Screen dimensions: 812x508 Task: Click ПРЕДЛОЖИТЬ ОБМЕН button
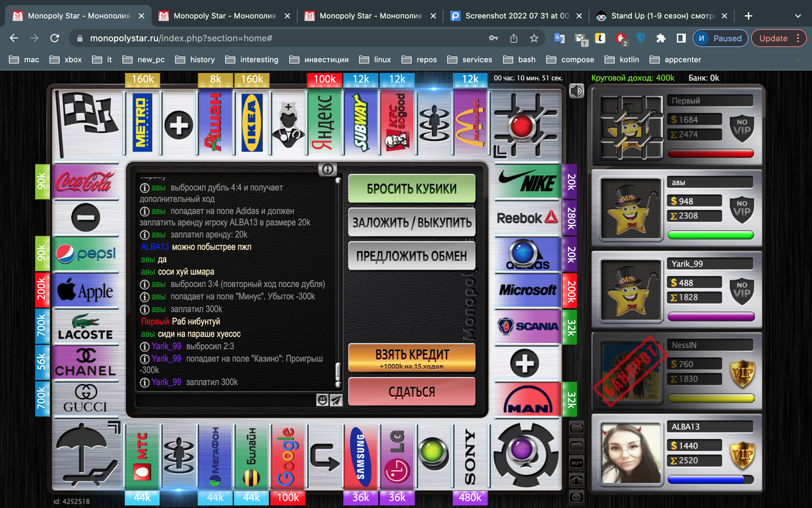click(412, 256)
